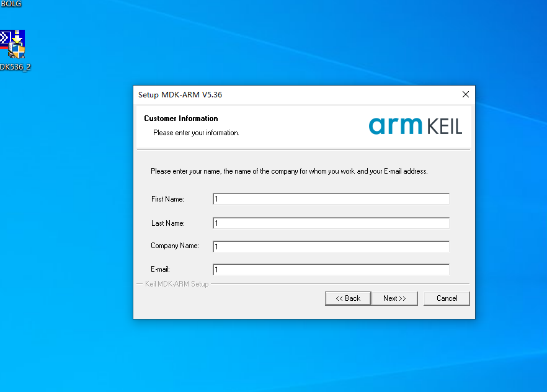Image resolution: width=547 pixels, height=392 pixels.
Task: Click the Last Name label
Action: (168, 223)
